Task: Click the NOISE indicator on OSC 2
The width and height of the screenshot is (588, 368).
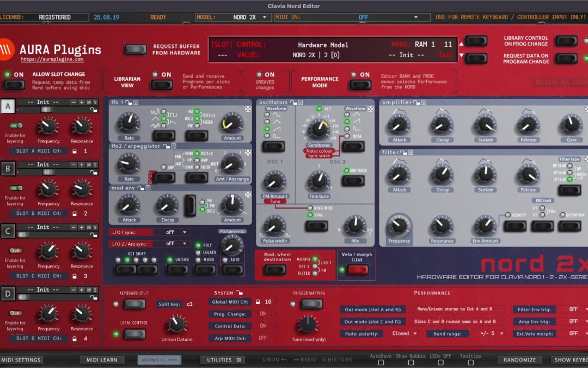Action: pyautogui.click(x=347, y=136)
